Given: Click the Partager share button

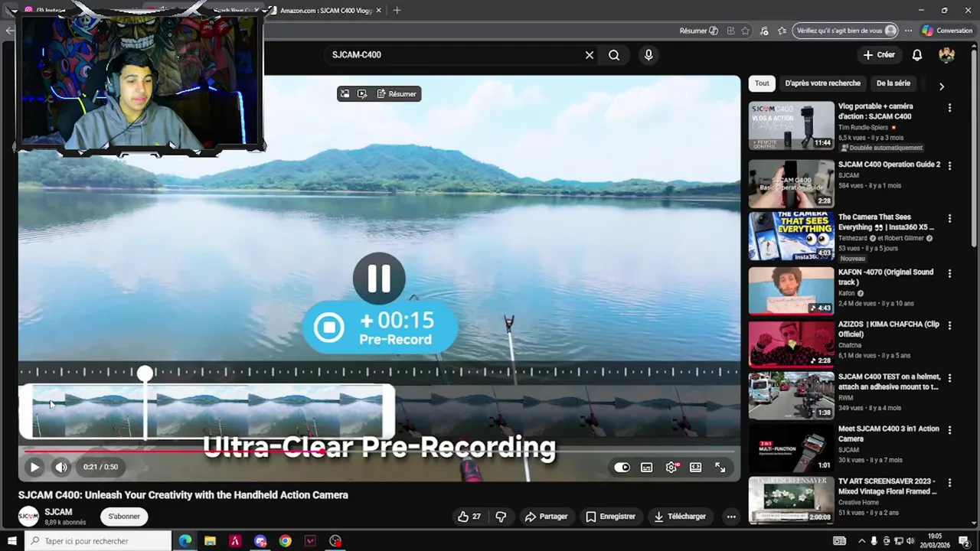Looking at the screenshot, I should click(x=546, y=517).
